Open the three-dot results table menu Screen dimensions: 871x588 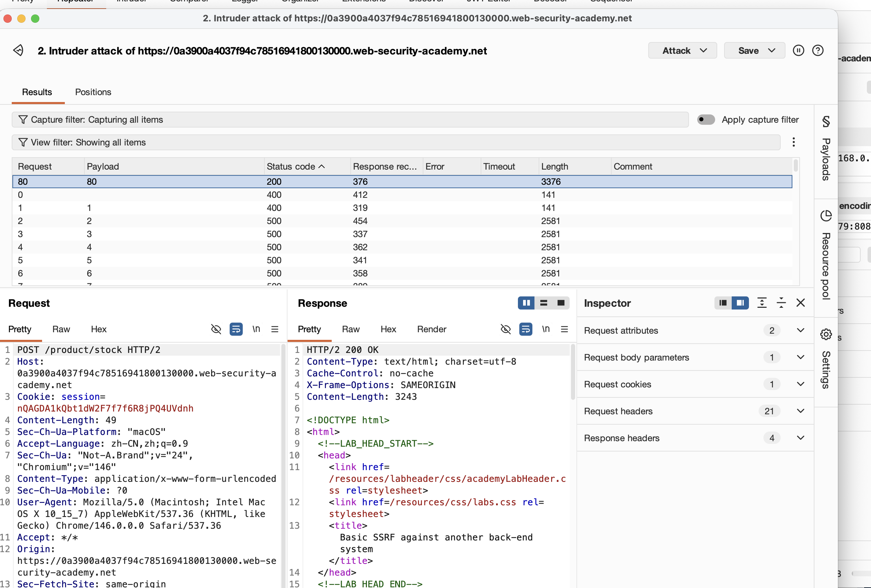pyautogui.click(x=793, y=142)
